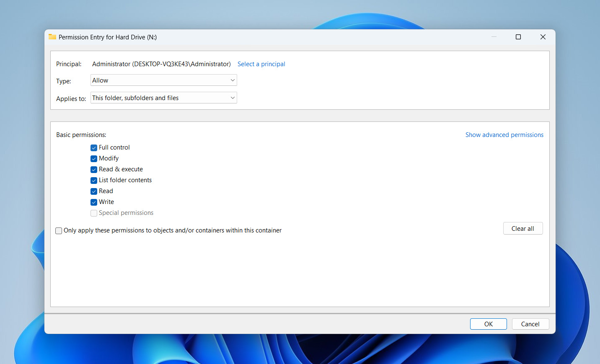Image resolution: width=600 pixels, height=364 pixels.
Task: Close the Permission Entry dialog
Action: [543, 37]
